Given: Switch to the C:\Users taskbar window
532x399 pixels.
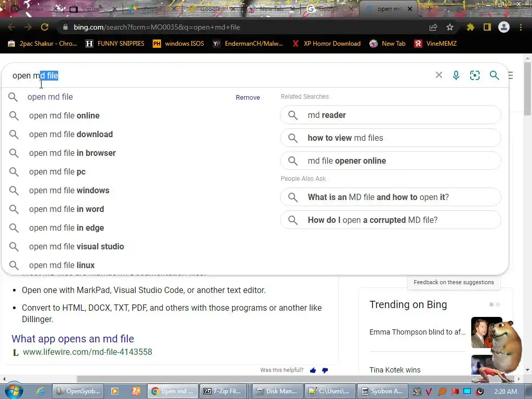Looking at the screenshot, I should [x=329, y=391].
